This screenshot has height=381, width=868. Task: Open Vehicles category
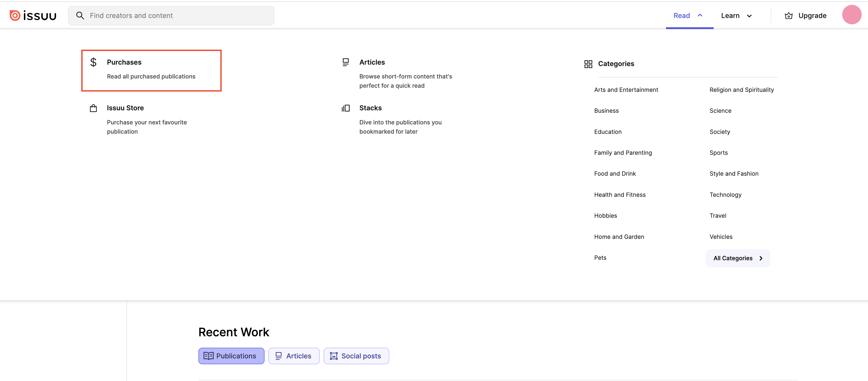721,237
